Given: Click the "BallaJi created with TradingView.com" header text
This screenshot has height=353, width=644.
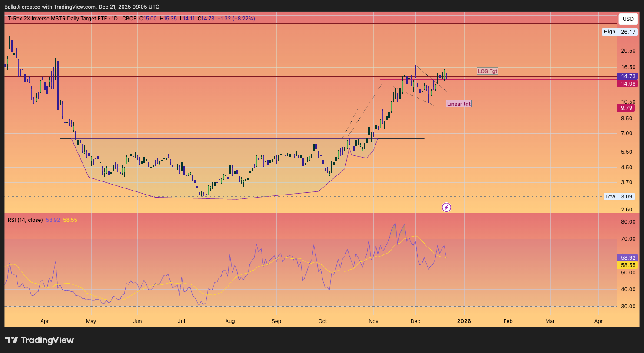Looking at the screenshot, I should pyautogui.click(x=50, y=7).
